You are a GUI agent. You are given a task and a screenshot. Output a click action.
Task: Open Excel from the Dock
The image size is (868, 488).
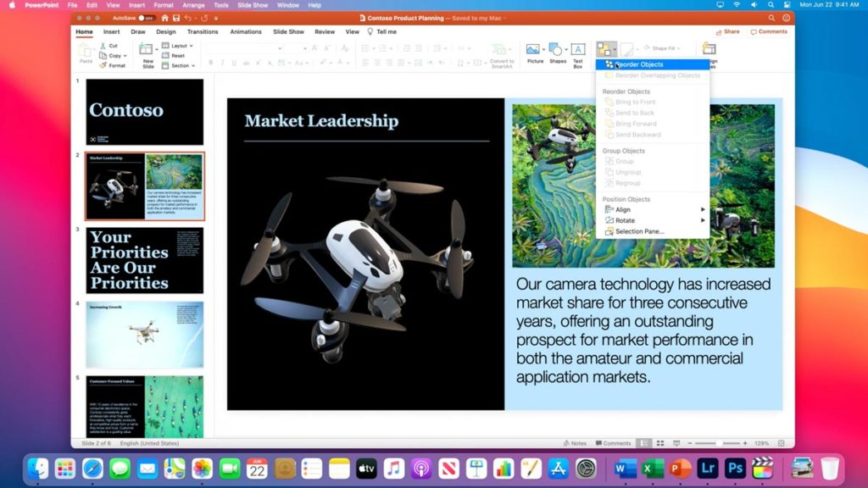(653, 469)
